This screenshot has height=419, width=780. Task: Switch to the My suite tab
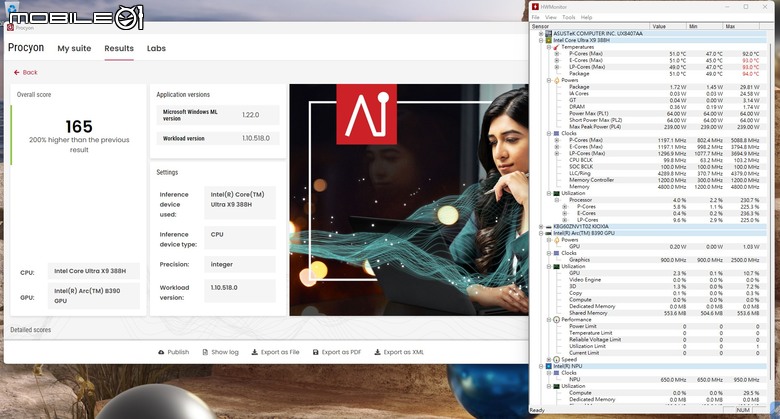(74, 48)
